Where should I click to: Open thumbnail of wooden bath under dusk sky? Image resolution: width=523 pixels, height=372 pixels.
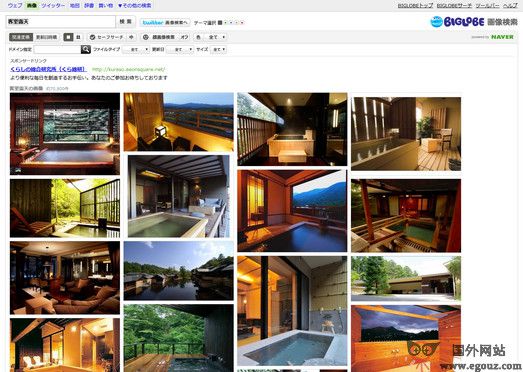click(x=406, y=339)
